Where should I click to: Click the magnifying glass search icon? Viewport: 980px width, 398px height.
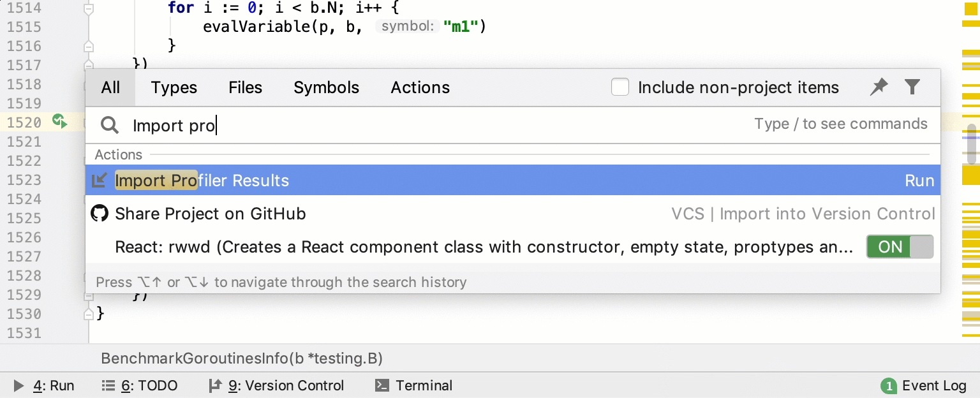(110, 125)
